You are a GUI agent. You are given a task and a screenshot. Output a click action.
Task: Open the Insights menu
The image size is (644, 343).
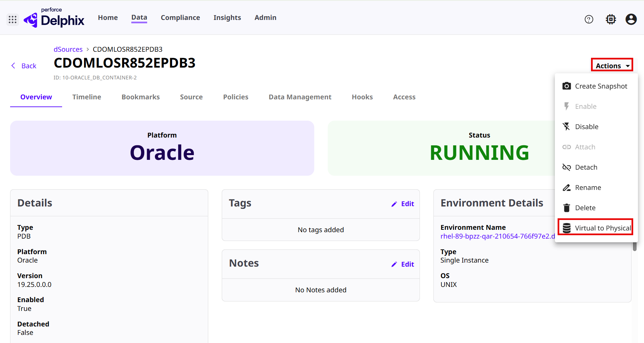[227, 18]
